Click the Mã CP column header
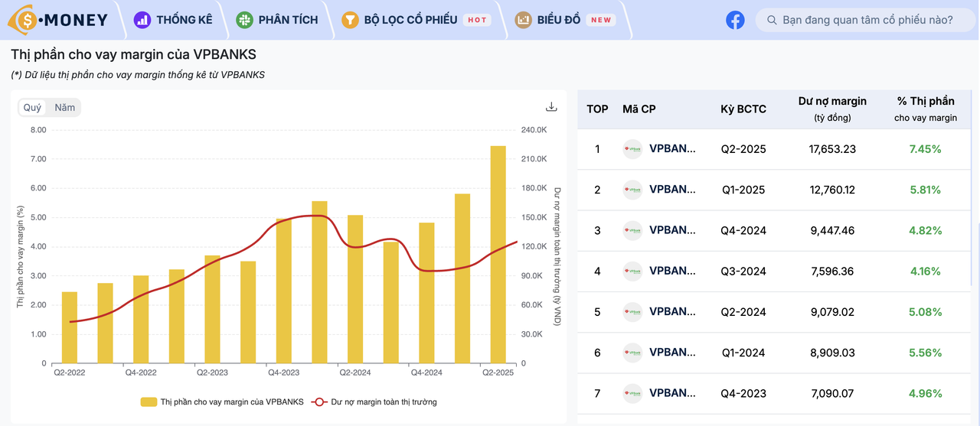This screenshot has width=980, height=426. tap(639, 109)
